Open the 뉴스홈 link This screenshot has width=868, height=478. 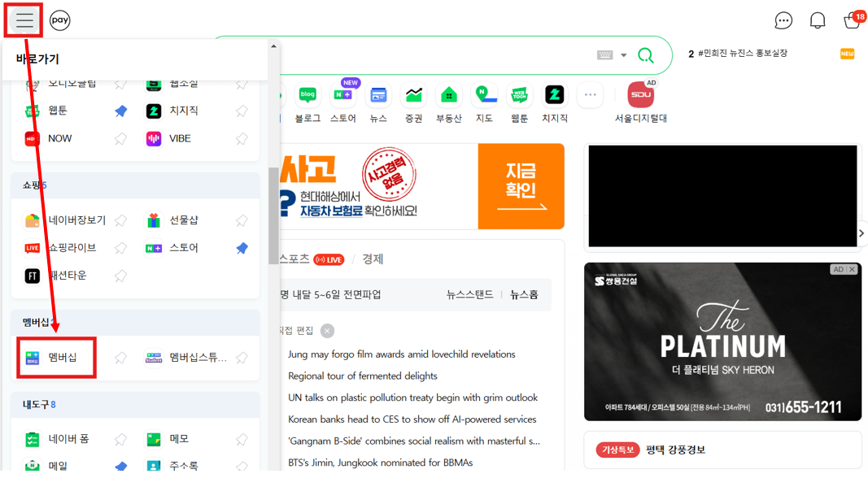point(524,295)
